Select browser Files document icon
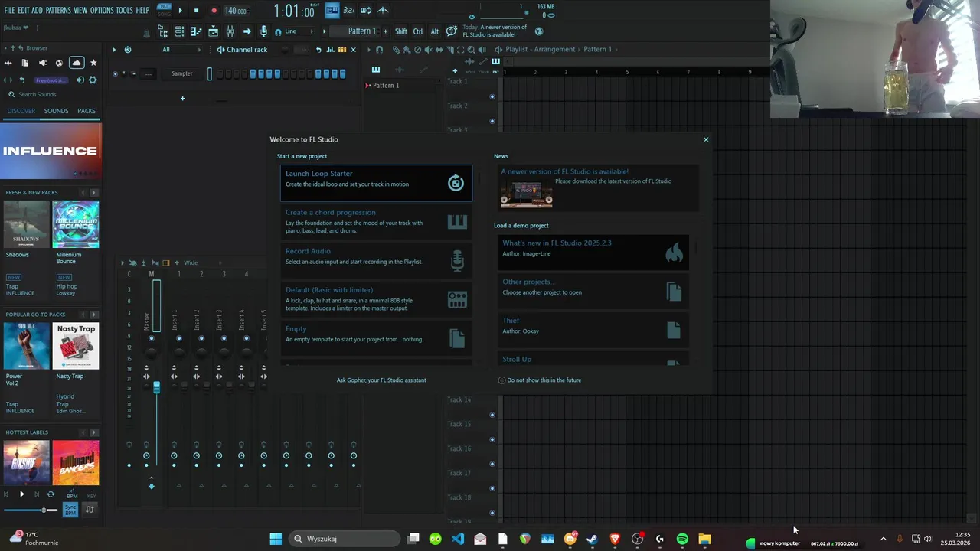980x551 pixels. point(25,63)
